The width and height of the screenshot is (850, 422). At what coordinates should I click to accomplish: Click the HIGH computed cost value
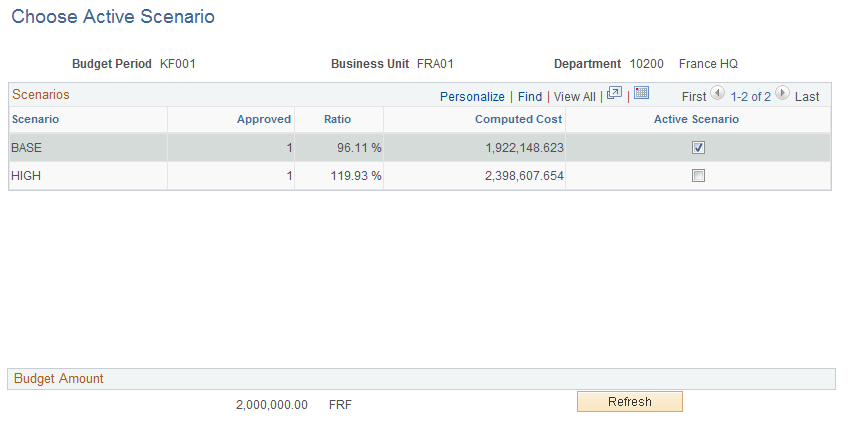click(524, 176)
